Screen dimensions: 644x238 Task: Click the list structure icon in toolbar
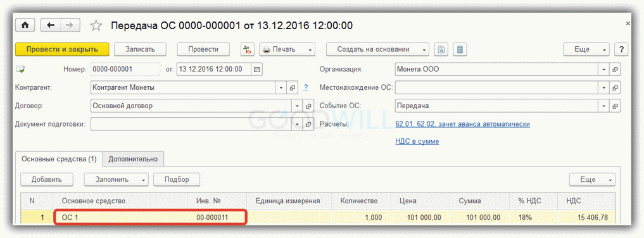460,49
